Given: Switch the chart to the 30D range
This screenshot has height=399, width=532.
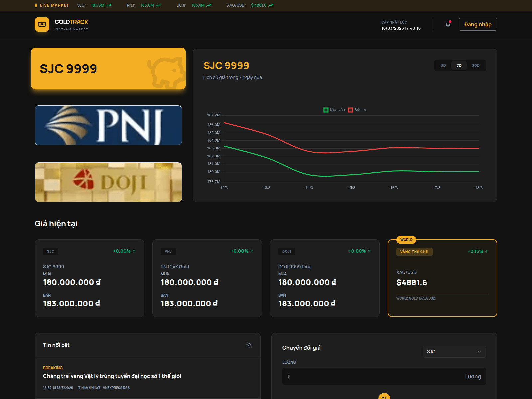Looking at the screenshot, I should [x=476, y=66].
